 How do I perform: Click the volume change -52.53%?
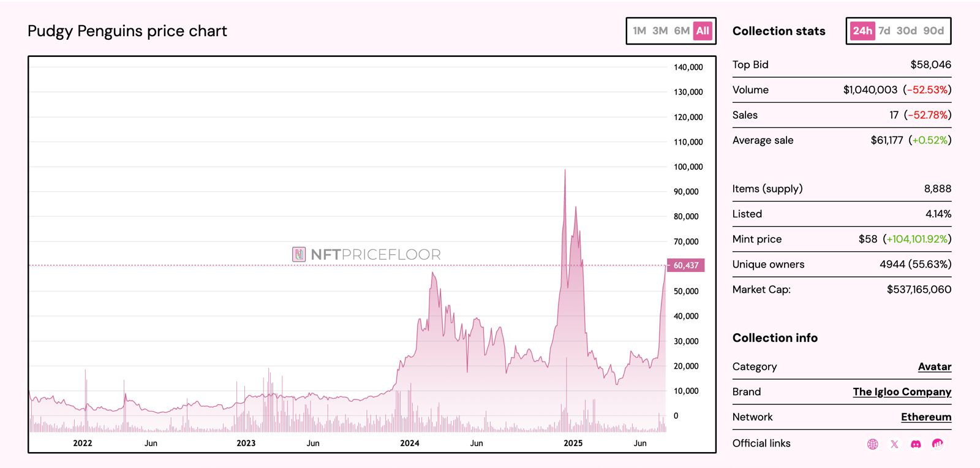pos(927,90)
